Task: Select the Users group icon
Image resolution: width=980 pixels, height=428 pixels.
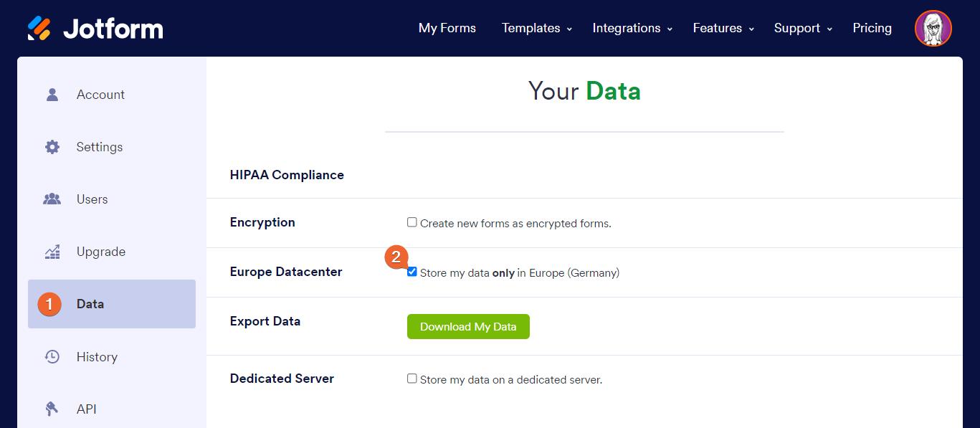Action: (52, 199)
